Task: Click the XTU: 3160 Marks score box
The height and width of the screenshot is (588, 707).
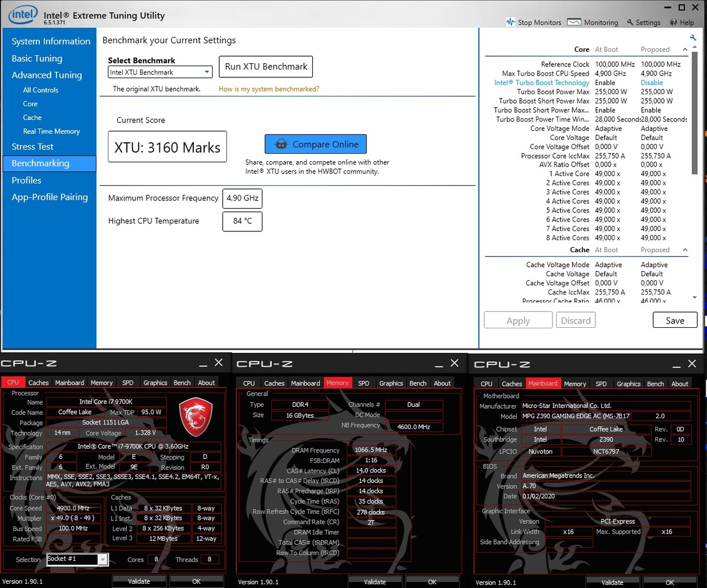Action: pos(167,147)
